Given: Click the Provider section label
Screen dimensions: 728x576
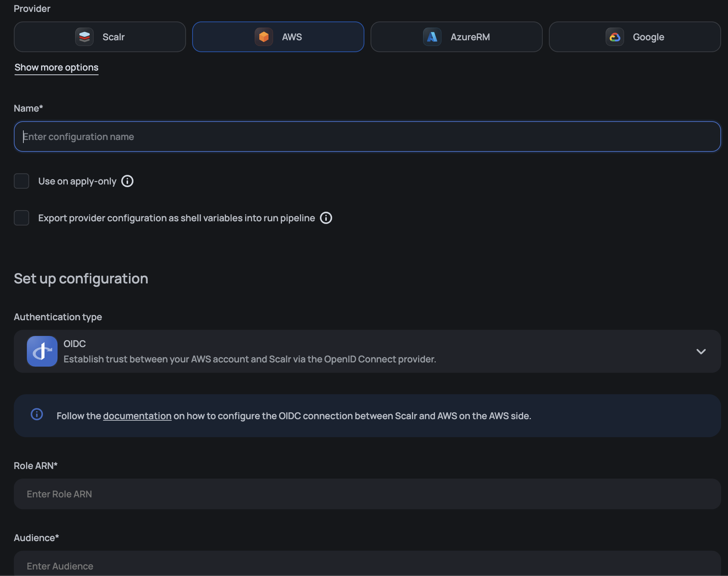Looking at the screenshot, I should click(x=32, y=8).
